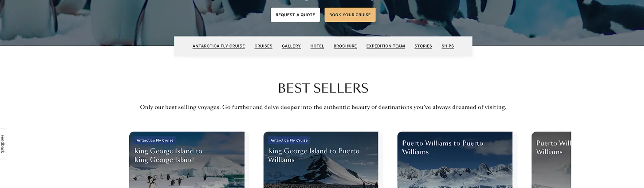Open the Brochure link
Viewport: 644px width, 188px height.
click(345, 46)
